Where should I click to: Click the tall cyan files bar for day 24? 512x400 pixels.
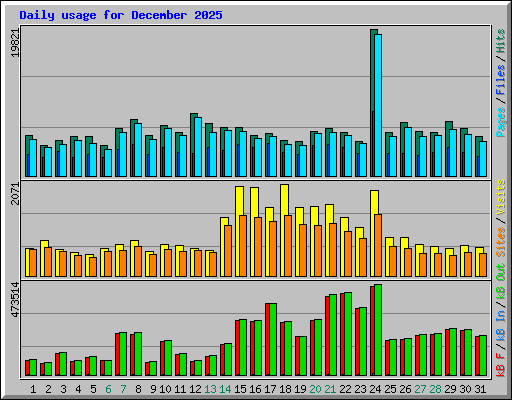click(x=378, y=105)
